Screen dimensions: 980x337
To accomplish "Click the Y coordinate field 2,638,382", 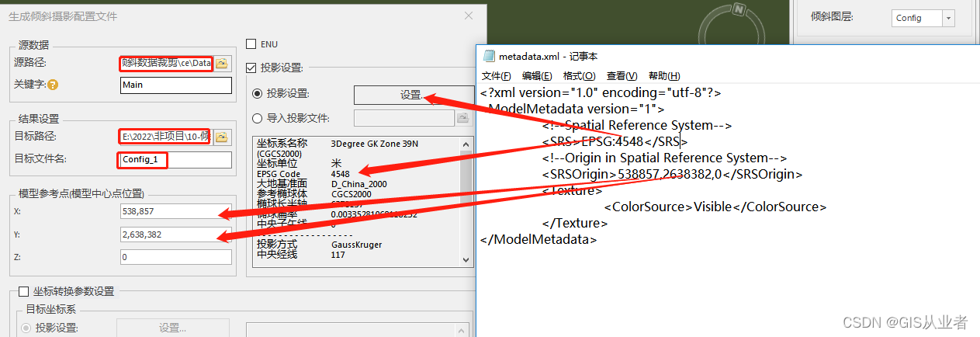I will coord(176,234).
